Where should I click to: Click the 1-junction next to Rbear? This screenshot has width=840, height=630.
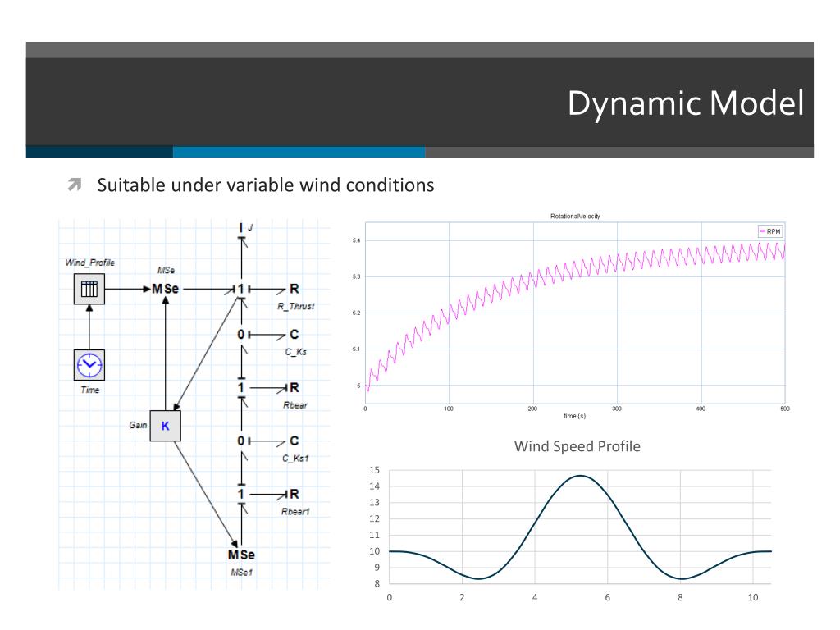241,387
